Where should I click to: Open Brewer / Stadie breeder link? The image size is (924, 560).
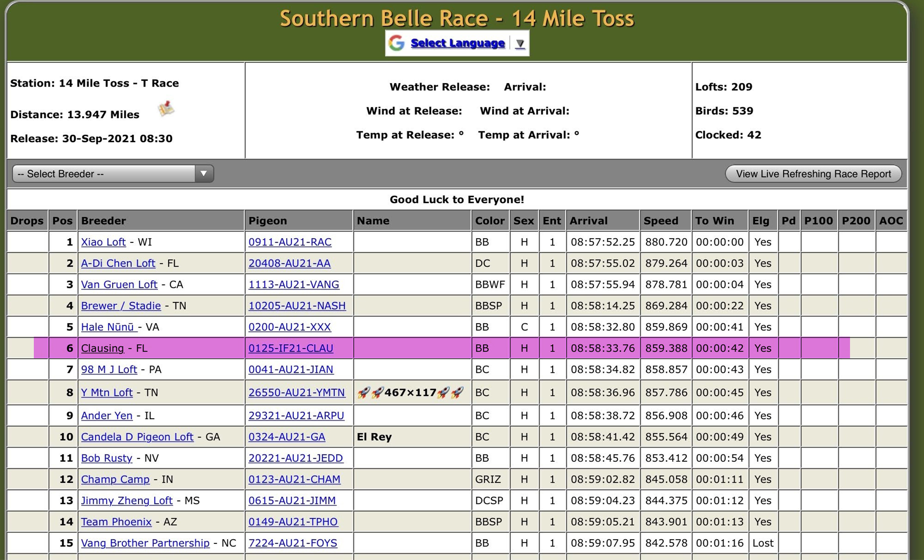121,305
